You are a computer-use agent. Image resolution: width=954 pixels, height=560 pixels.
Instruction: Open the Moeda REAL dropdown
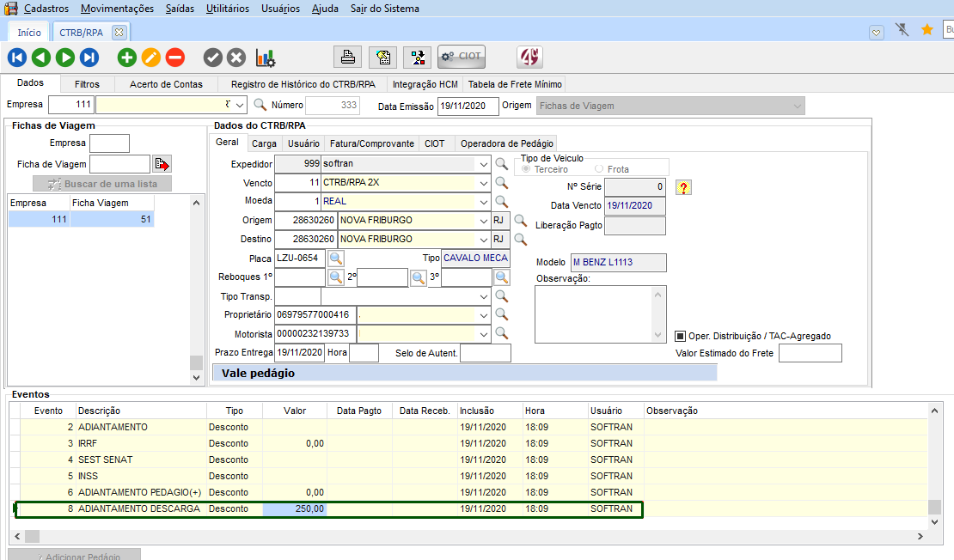coord(484,202)
